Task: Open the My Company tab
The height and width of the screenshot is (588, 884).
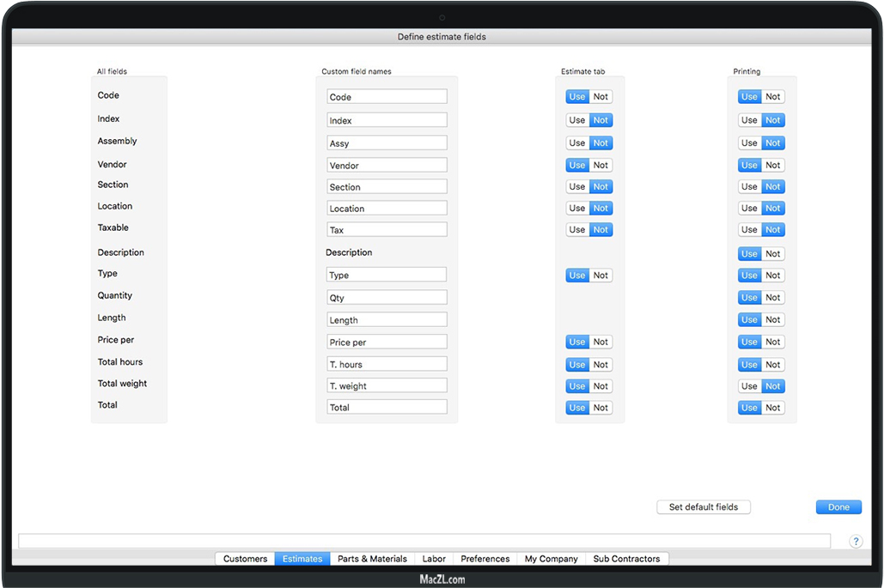Action: (x=551, y=559)
